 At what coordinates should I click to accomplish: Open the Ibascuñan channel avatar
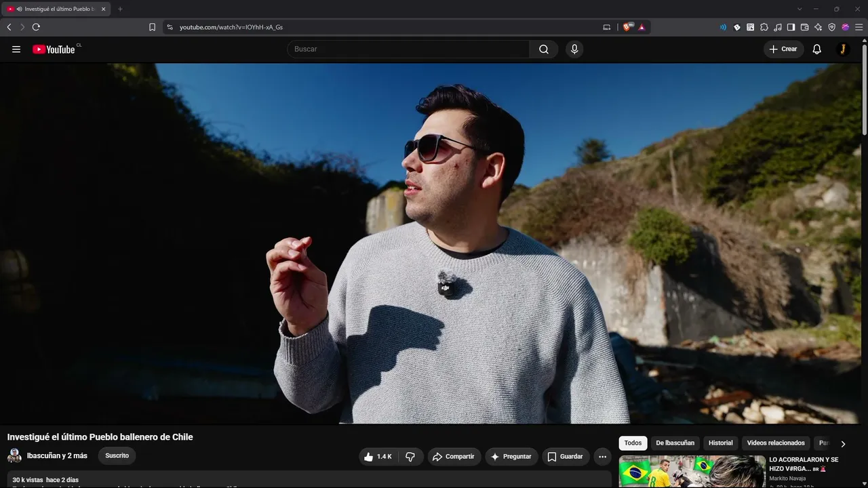click(x=14, y=455)
